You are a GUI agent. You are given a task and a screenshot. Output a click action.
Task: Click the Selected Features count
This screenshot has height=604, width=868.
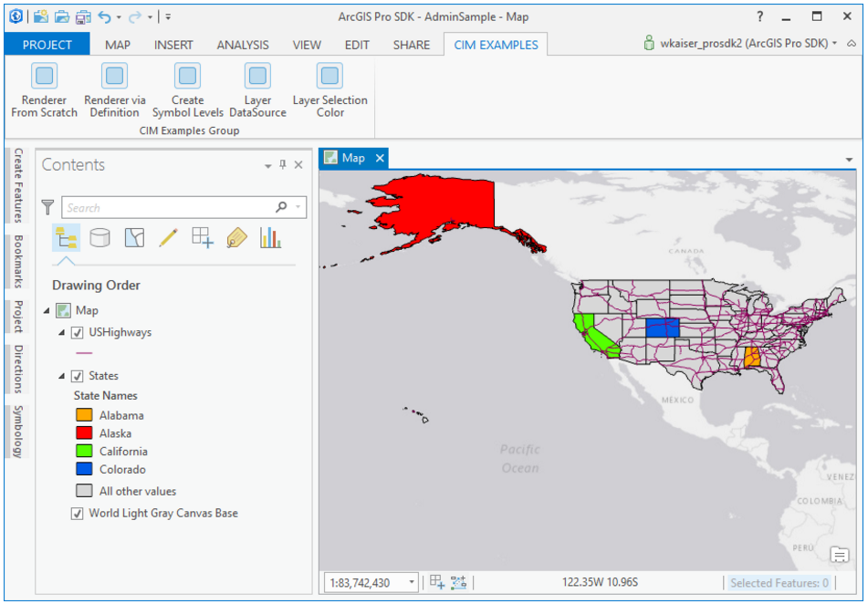point(779,582)
